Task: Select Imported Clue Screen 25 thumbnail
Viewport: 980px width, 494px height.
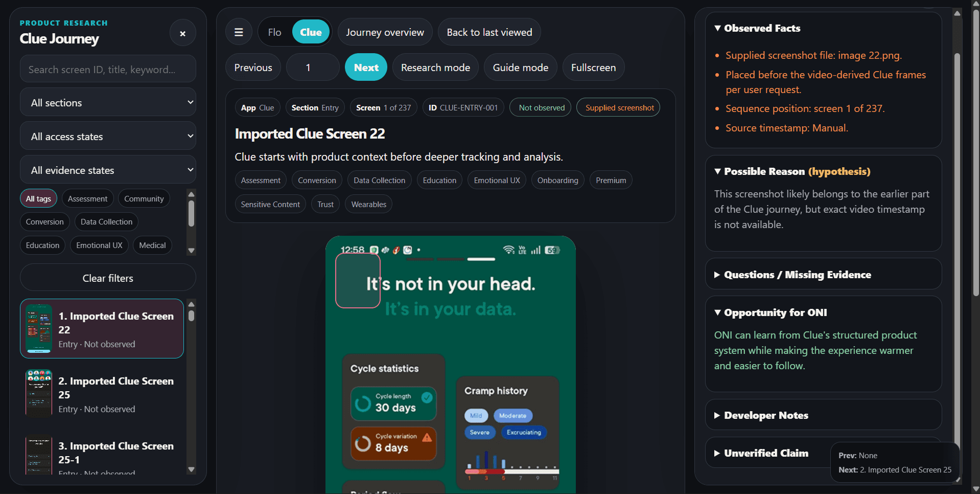Action: coord(39,394)
